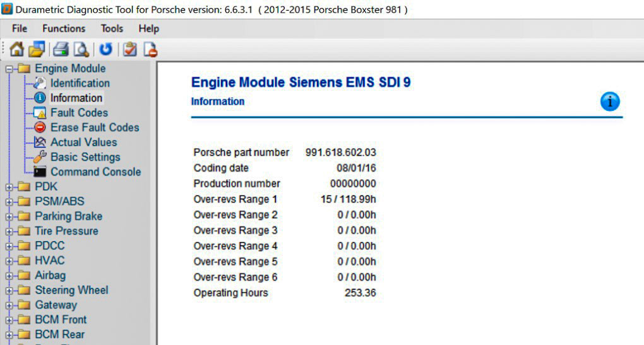Expand the PDK tree node

coord(9,187)
